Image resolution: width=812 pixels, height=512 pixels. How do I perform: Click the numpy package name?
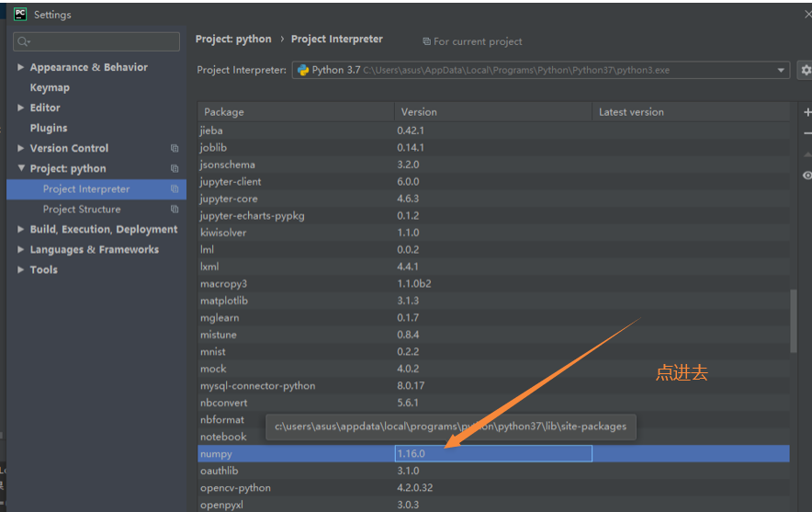pyautogui.click(x=216, y=454)
